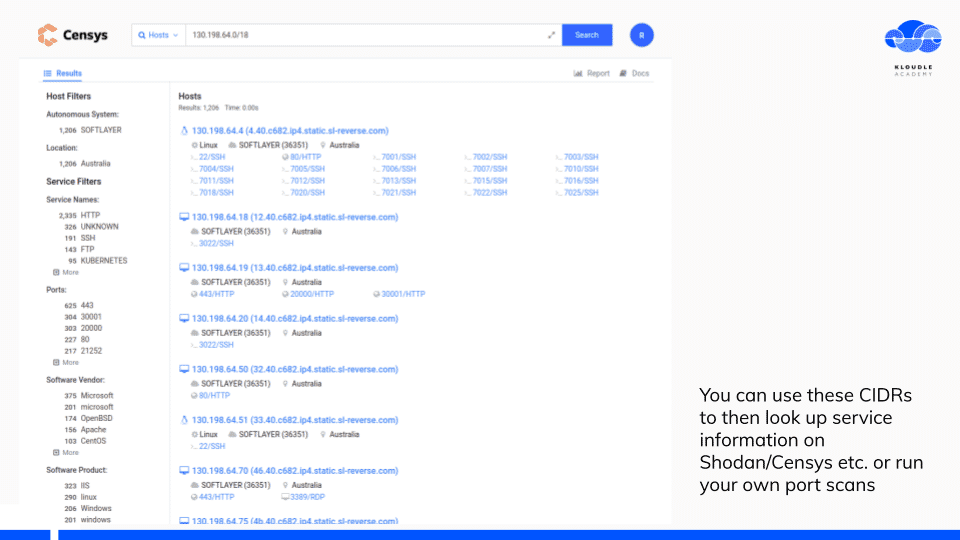
Task: Open host 130.198.64.50 details
Action: (294, 369)
